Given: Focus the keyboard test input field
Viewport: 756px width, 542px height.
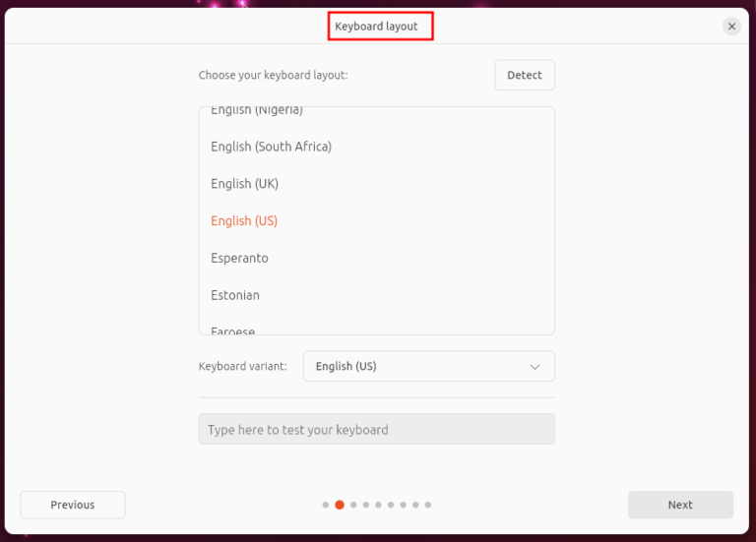Looking at the screenshot, I should [376, 430].
